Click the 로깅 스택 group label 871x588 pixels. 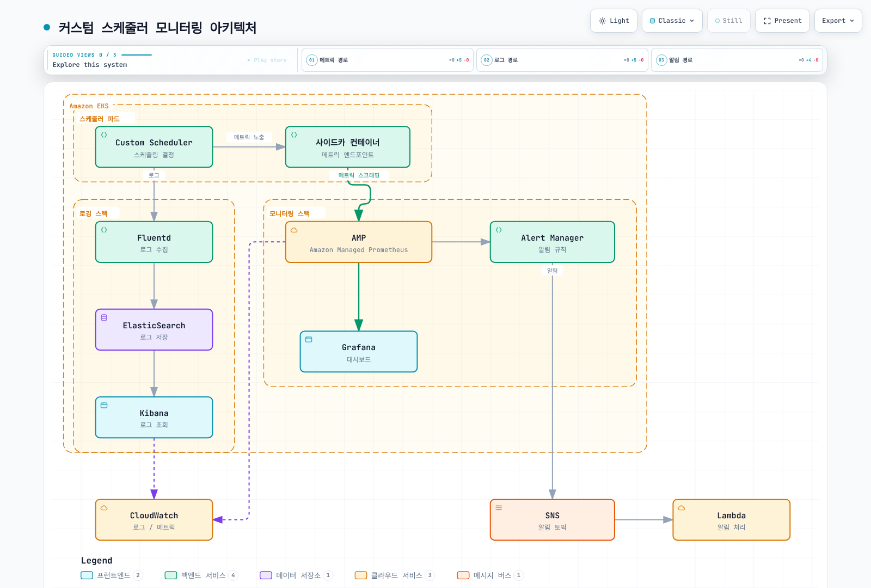pos(94,213)
